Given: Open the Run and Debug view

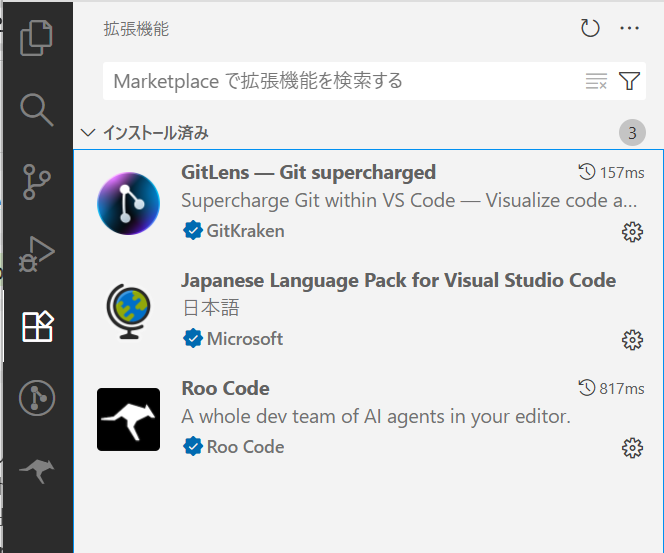Looking at the screenshot, I should [x=36, y=254].
